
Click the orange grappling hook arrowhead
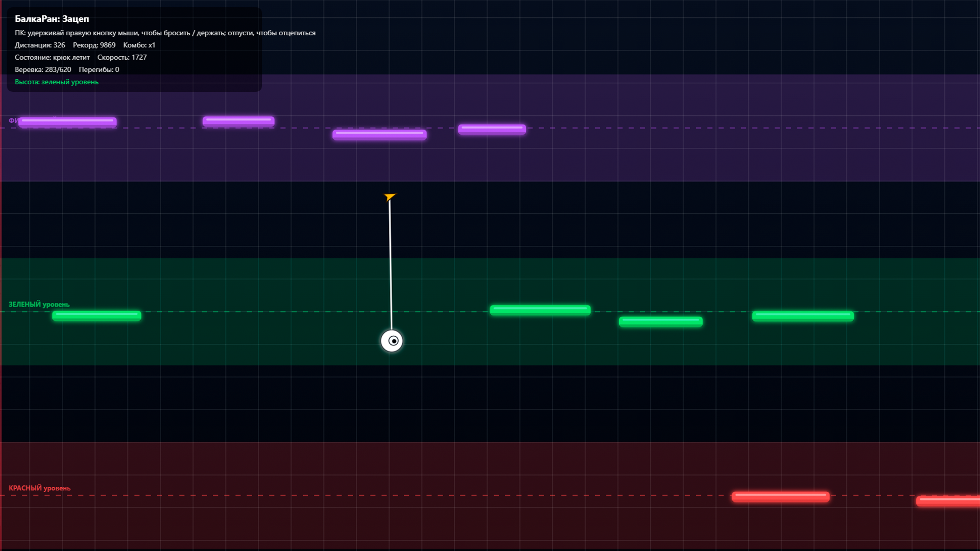[390, 197]
